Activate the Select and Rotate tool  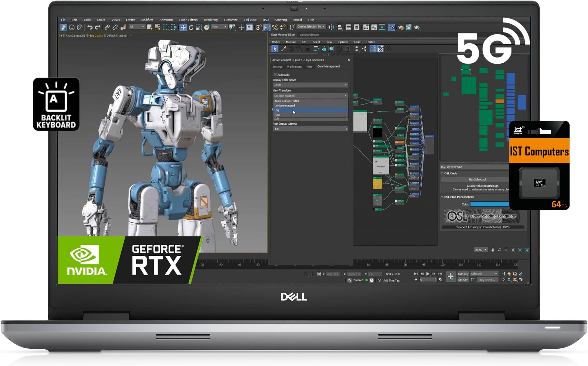tap(191, 28)
